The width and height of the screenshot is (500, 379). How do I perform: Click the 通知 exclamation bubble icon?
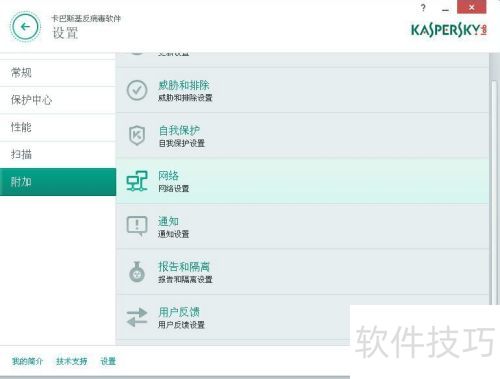pyautogui.click(x=137, y=226)
